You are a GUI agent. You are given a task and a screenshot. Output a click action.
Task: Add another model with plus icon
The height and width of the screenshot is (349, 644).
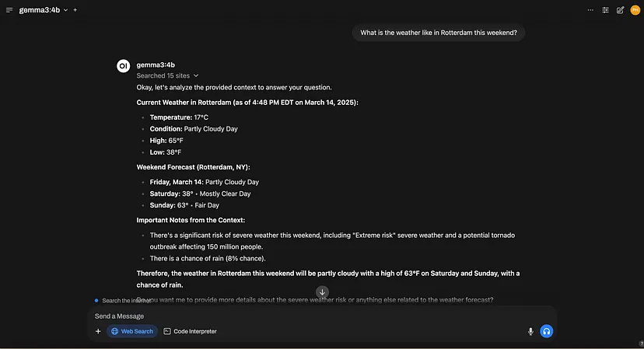75,10
